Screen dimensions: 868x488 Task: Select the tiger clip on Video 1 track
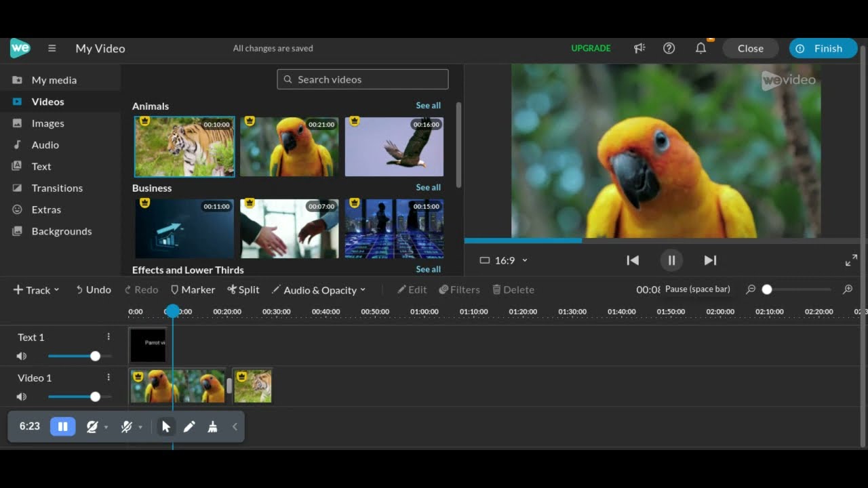click(252, 386)
